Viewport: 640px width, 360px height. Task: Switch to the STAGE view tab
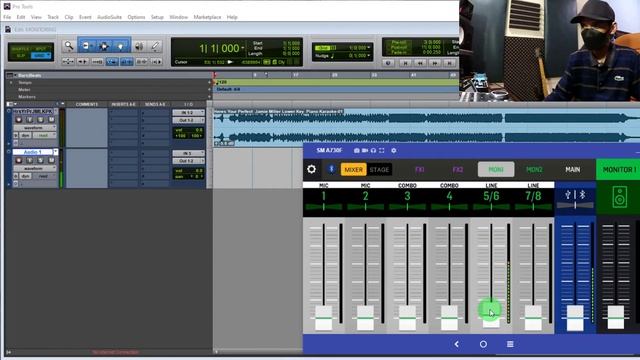tap(379, 169)
